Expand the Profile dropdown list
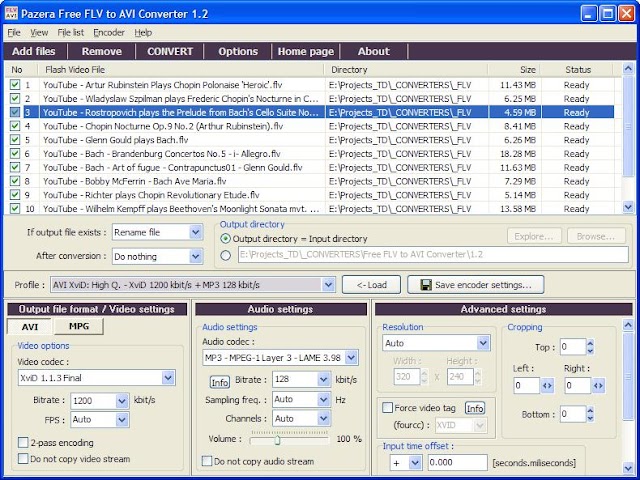Screen dimensions: 640x480 click(328, 285)
